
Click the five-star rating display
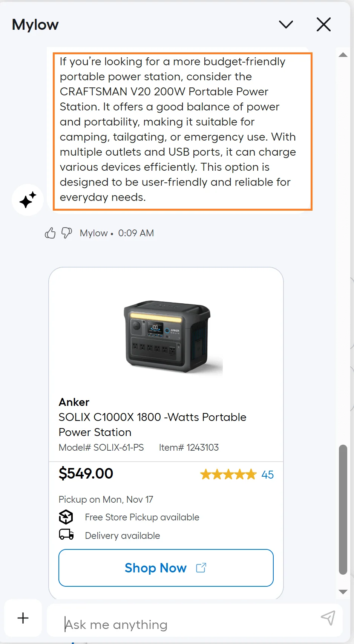[228, 474]
